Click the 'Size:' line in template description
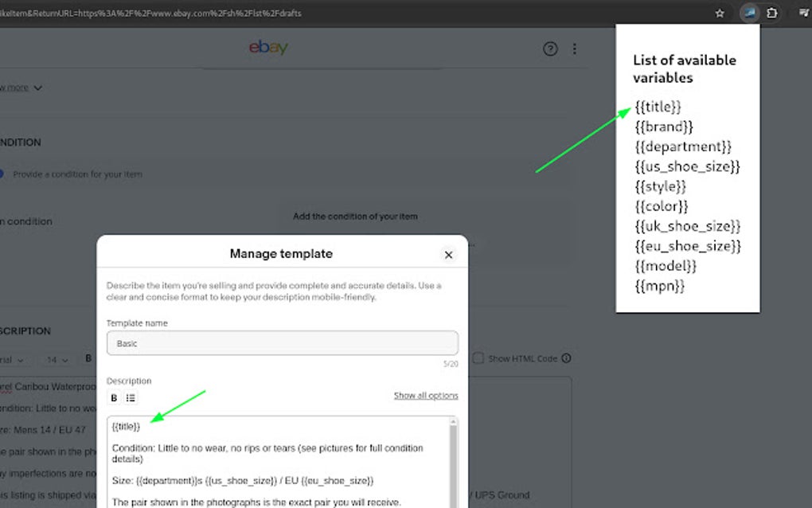Viewport: 812px width, 508px height. 242,481
